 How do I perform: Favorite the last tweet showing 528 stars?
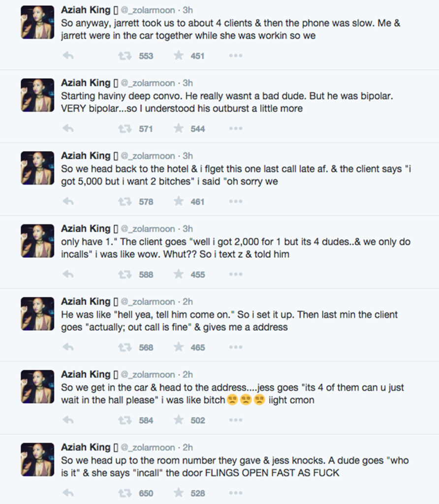pyautogui.click(x=179, y=493)
